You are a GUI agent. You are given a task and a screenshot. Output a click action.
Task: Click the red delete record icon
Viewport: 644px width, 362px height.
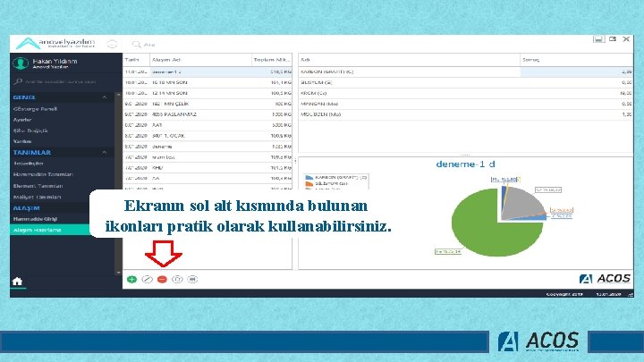162,280
